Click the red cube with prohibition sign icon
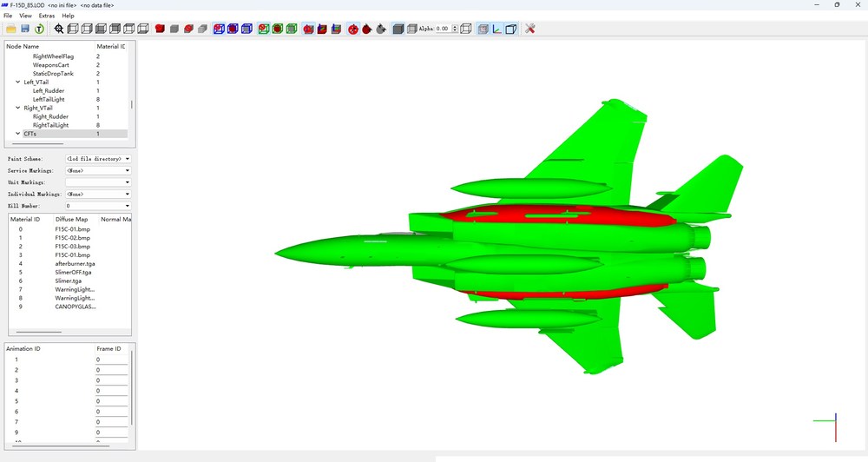868x462 pixels. pos(188,29)
